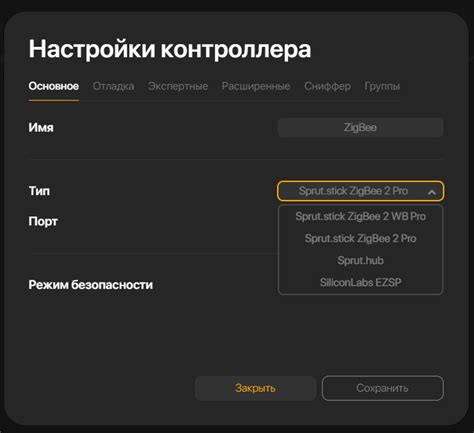Open the Экспертные tab
The image size is (474, 433).
(178, 86)
